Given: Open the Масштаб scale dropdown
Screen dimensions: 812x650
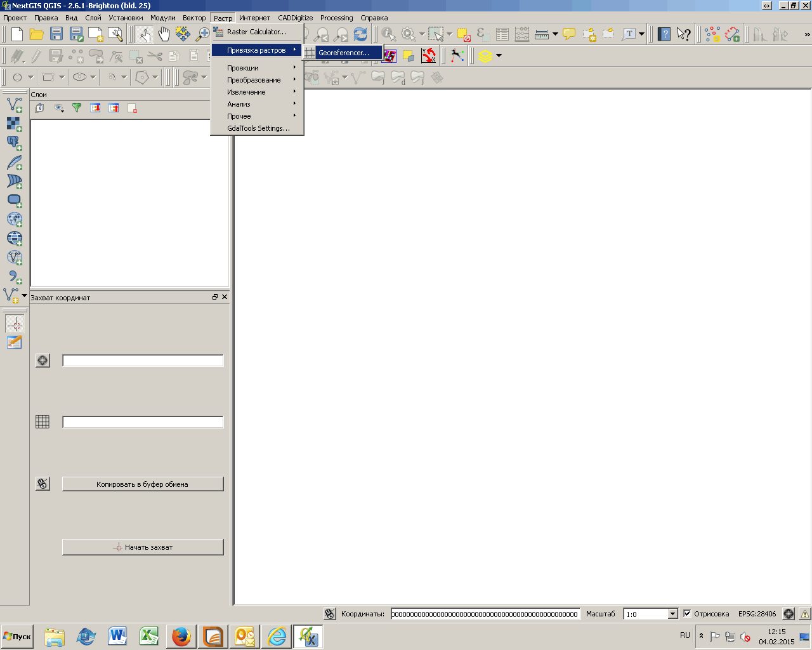Looking at the screenshot, I should pos(672,614).
